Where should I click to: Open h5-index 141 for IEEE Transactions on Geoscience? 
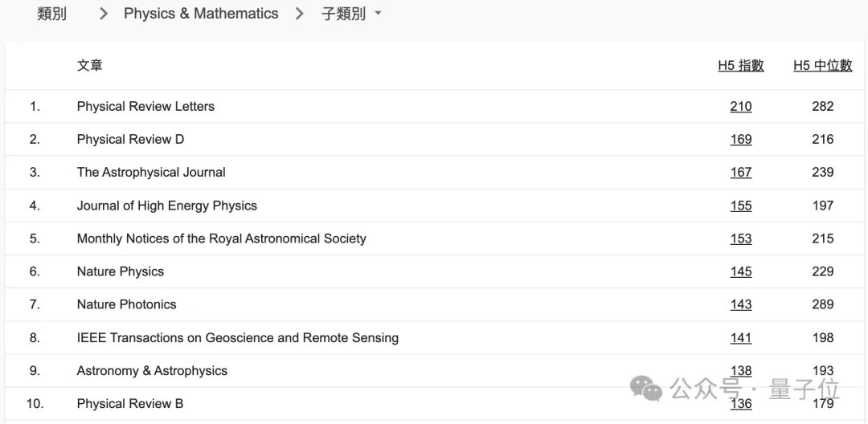[x=741, y=338]
